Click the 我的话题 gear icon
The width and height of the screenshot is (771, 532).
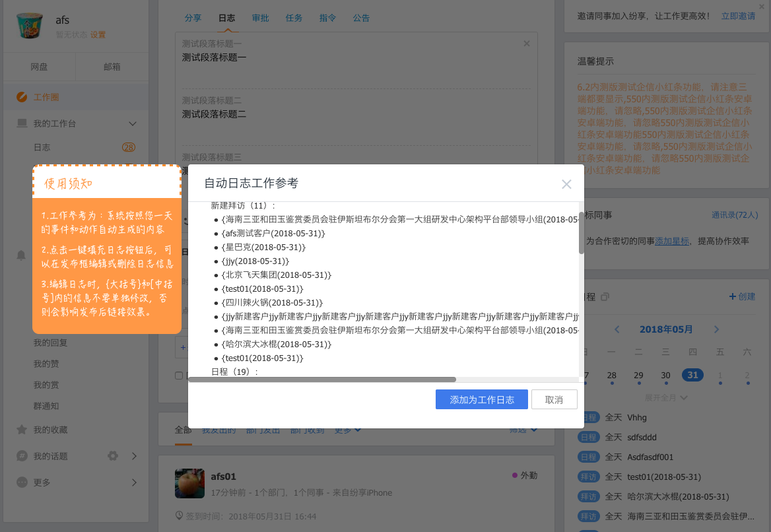(x=113, y=456)
